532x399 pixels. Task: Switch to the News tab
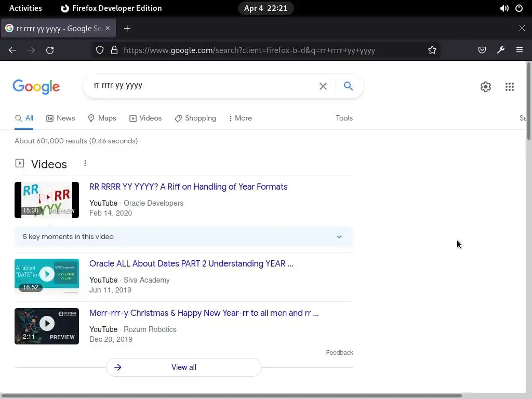60,118
